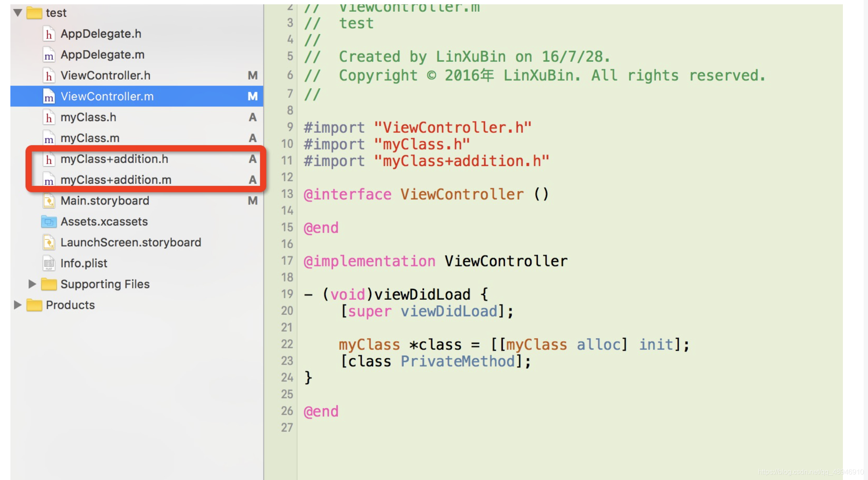Click line number 22 in the gutter
This screenshot has height=480, width=868.
tap(287, 344)
